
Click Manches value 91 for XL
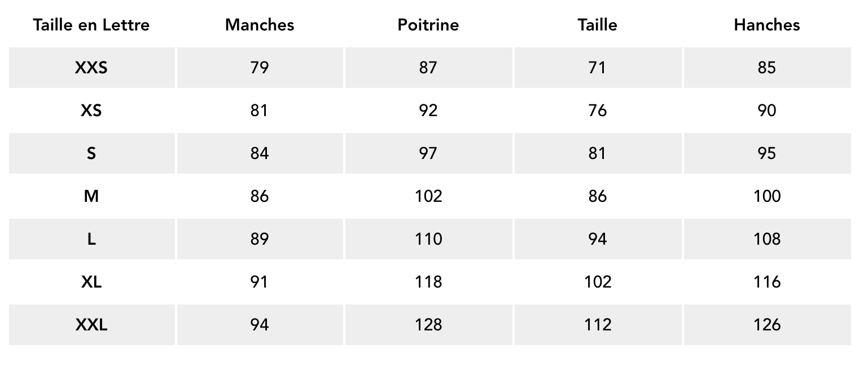(260, 282)
